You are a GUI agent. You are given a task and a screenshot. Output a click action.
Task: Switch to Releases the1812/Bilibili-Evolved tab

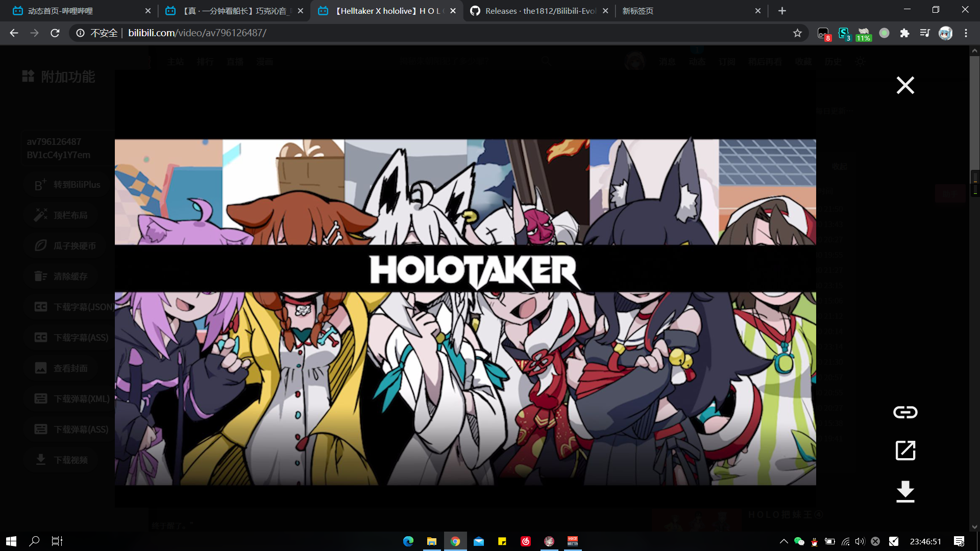536,11
